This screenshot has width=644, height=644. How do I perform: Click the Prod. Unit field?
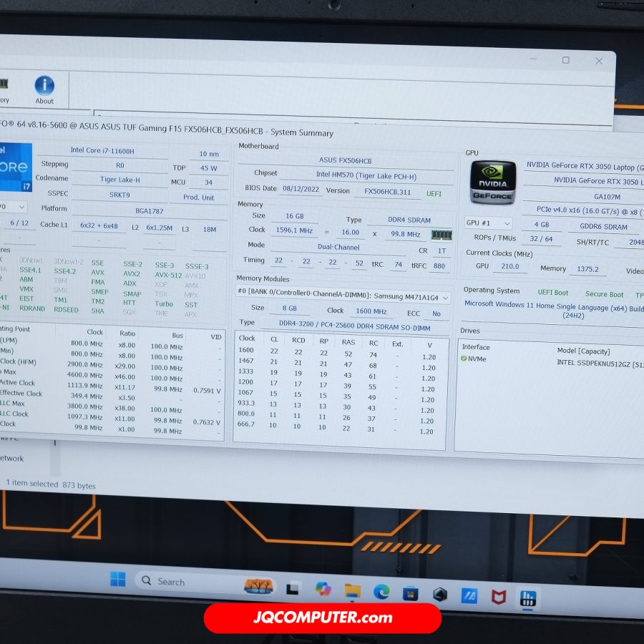(198, 197)
